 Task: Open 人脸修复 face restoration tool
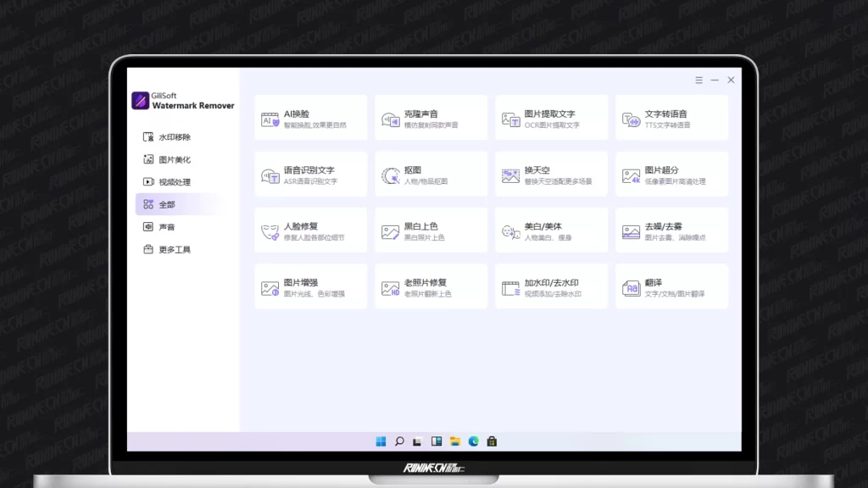click(310, 230)
